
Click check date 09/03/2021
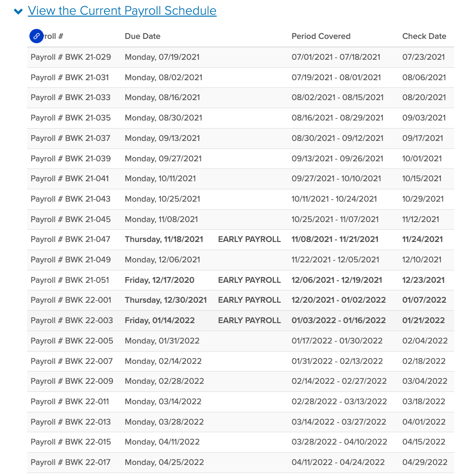point(424,118)
